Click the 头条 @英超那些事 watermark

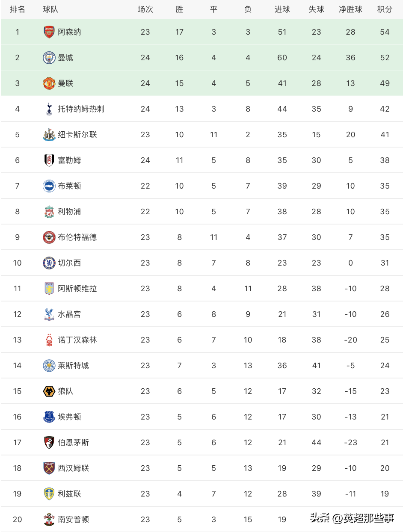[x=352, y=518]
